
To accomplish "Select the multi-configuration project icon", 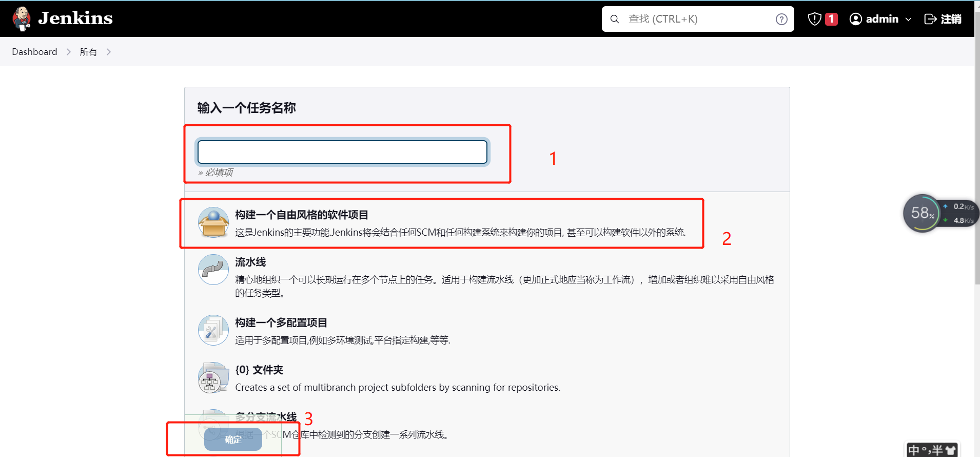I will (213, 330).
